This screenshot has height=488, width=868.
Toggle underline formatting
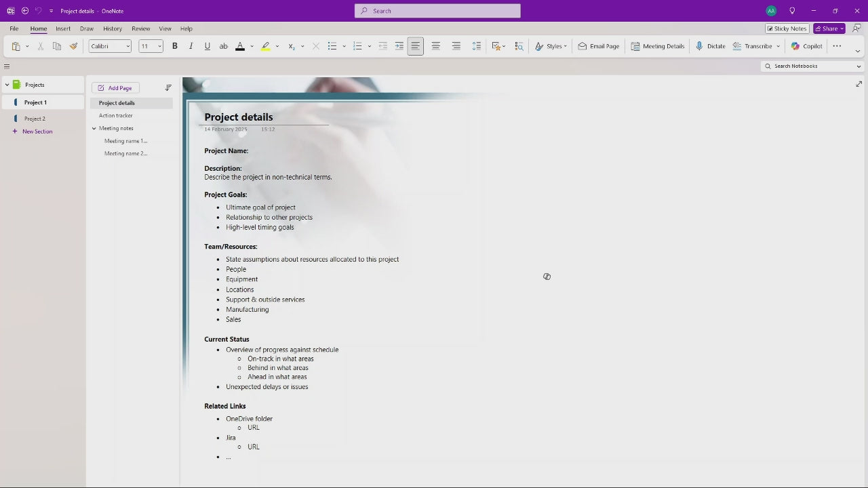(x=207, y=46)
